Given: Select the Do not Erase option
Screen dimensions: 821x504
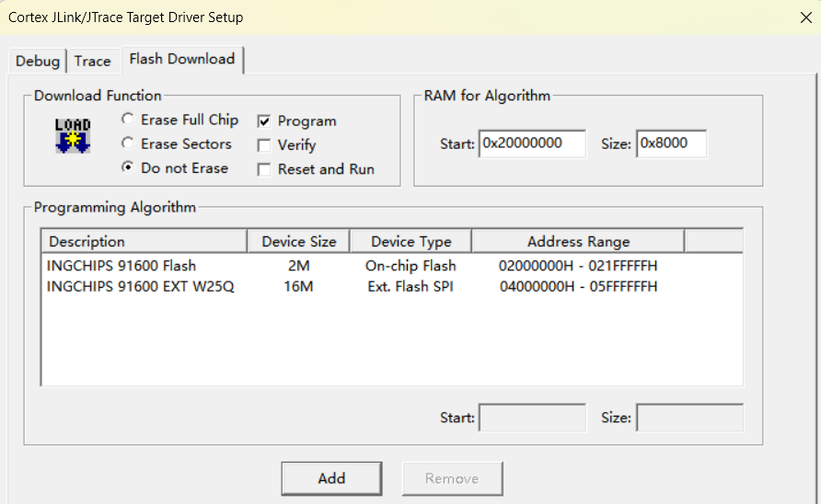Looking at the screenshot, I should tap(175, 168).
